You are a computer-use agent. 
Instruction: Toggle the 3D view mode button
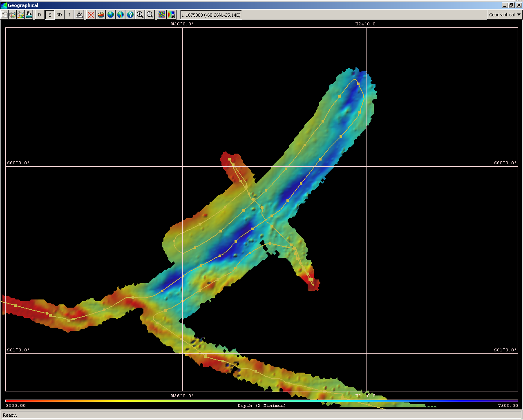coord(59,15)
